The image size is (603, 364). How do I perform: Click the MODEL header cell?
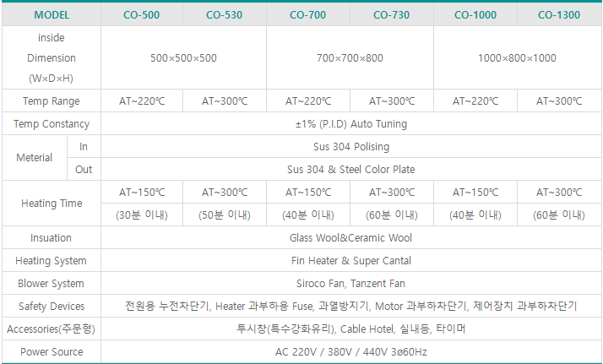tap(51, 14)
